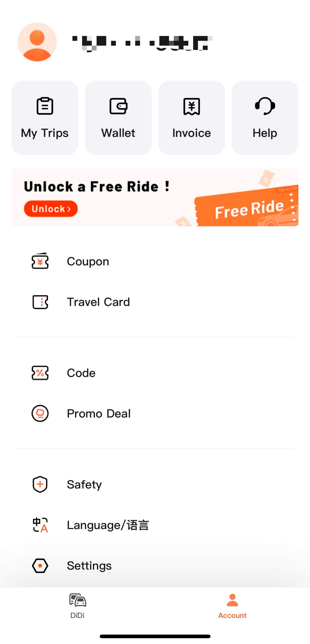Open the Safety shield icon
310x644 pixels.
point(40,484)
